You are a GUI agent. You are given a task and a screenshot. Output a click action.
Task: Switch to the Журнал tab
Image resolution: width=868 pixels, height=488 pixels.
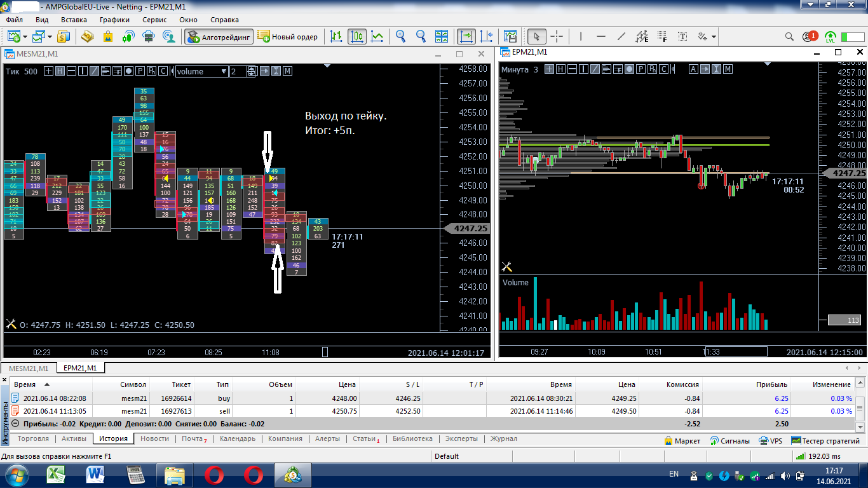click(x=503, y=439)
